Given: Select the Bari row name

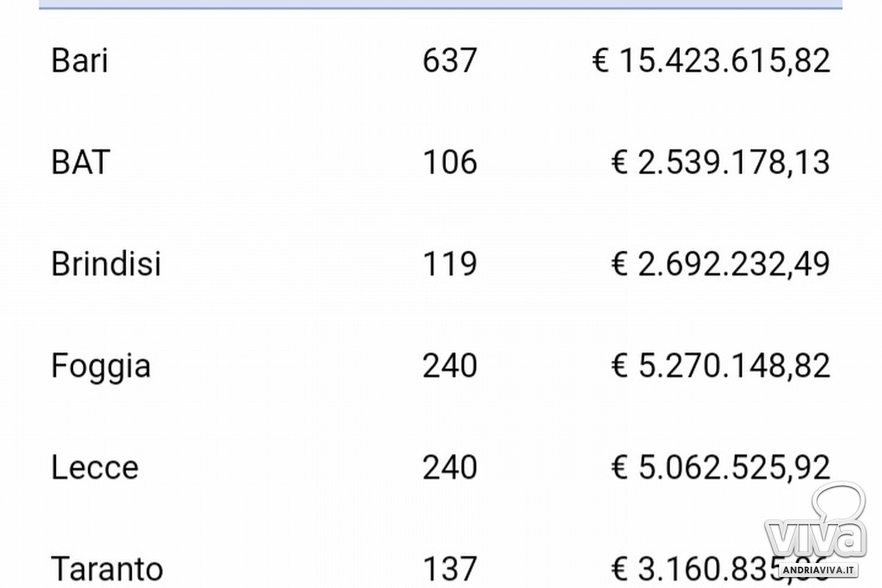Looking at the screenshot, I should (79, 60).
